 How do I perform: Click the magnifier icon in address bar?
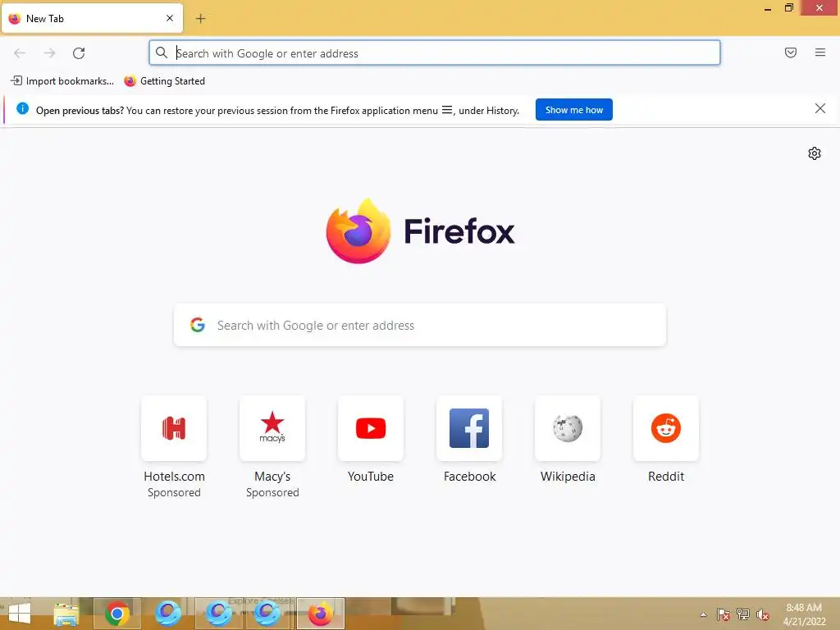click(x=162, y=52)
